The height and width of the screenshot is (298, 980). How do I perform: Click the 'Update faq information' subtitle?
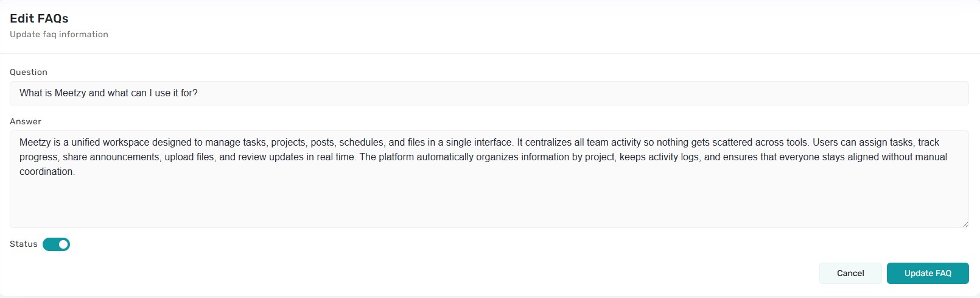click(59, 34)
